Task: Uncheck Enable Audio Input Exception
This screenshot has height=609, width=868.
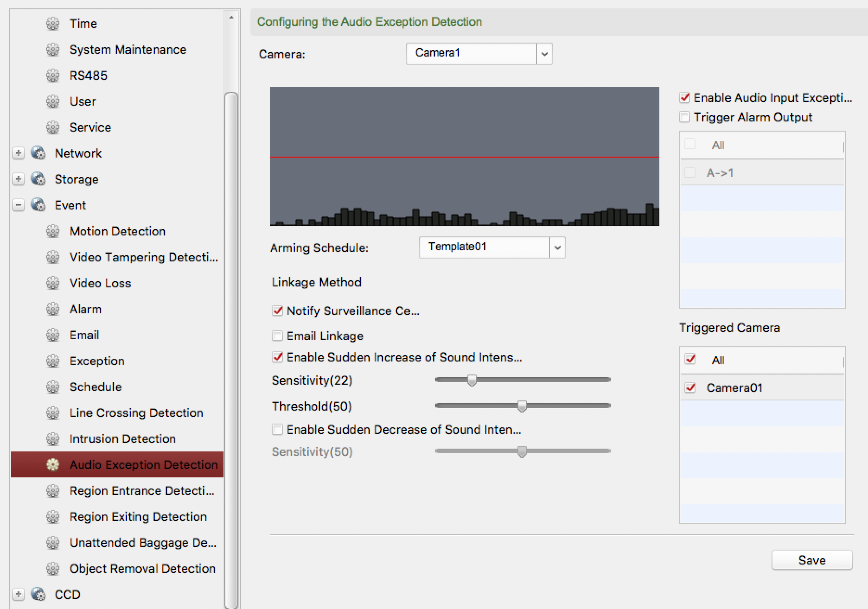Action: click(x=684, y=97)
